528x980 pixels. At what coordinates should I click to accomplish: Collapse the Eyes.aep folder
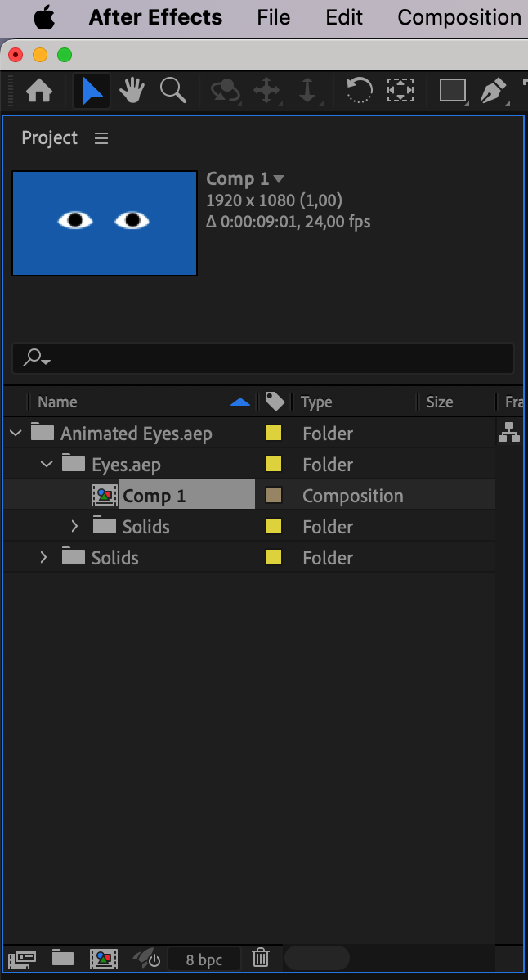pos(47,464)
